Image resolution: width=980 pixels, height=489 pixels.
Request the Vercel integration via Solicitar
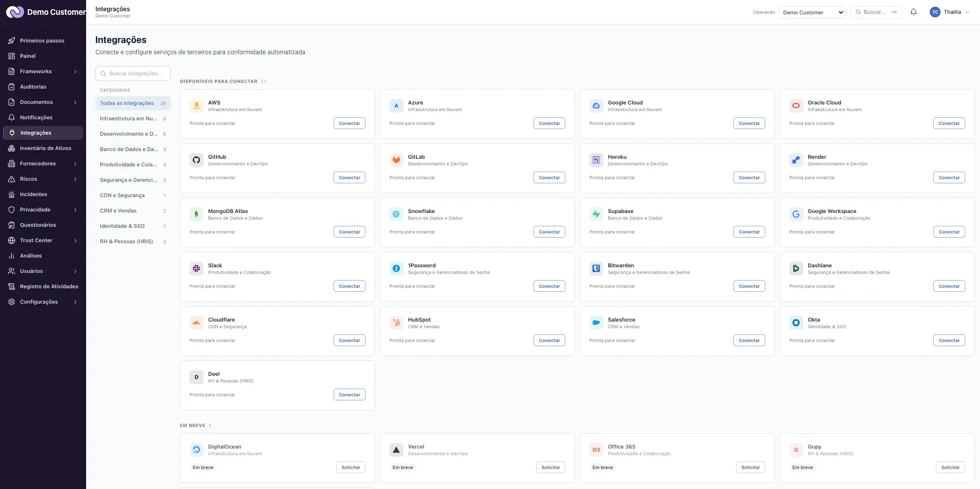[550, 467]
